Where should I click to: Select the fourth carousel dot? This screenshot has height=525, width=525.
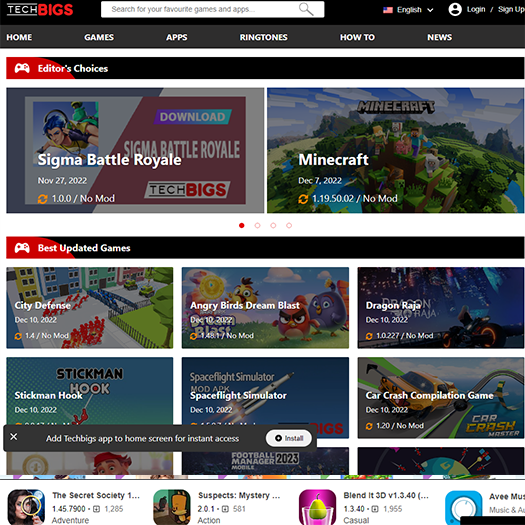[x=289, y=225]
